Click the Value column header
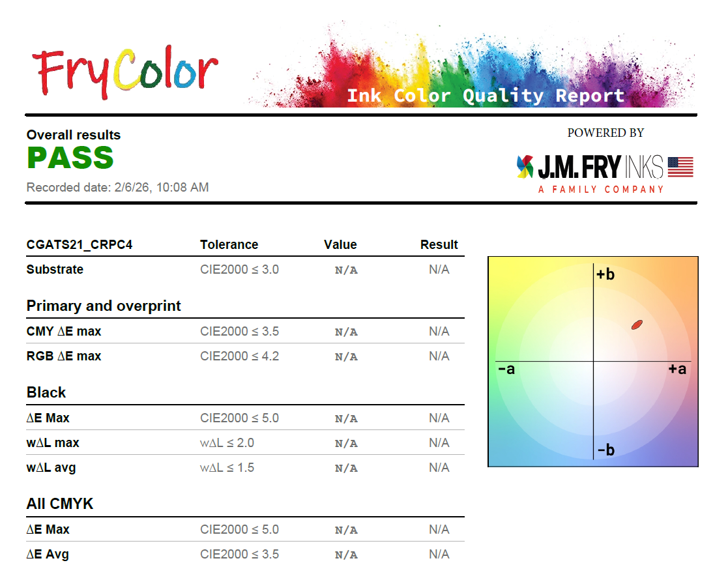The width and height of the screenshot is (728, 565). coord(340,244)
